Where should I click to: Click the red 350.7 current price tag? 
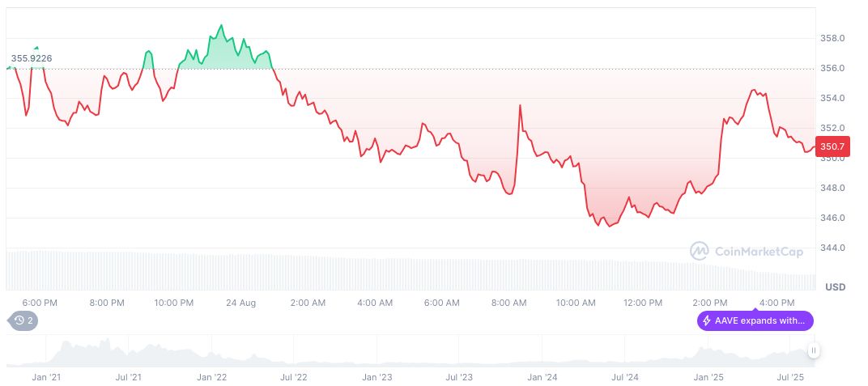pyautogui.click(x=832, y=146)
